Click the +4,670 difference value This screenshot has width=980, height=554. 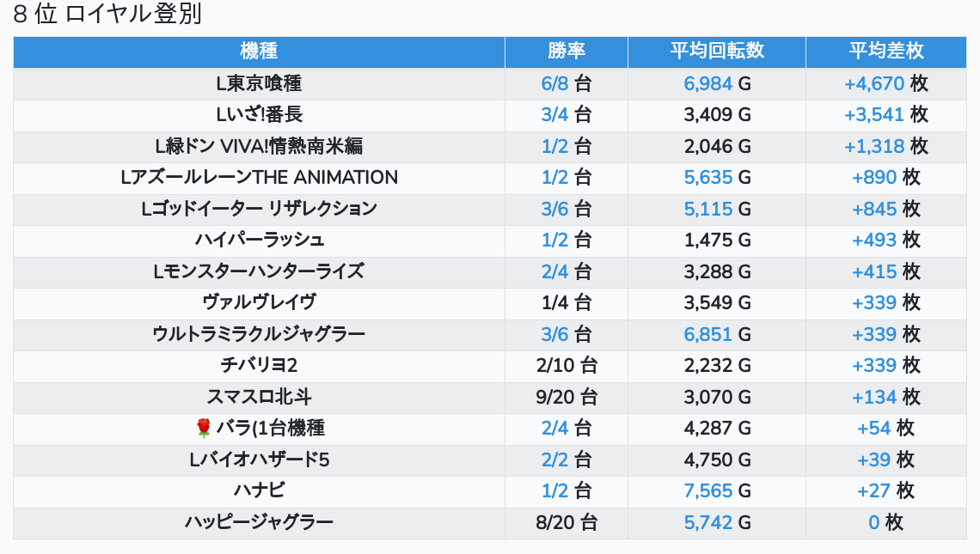click(873, 84)
